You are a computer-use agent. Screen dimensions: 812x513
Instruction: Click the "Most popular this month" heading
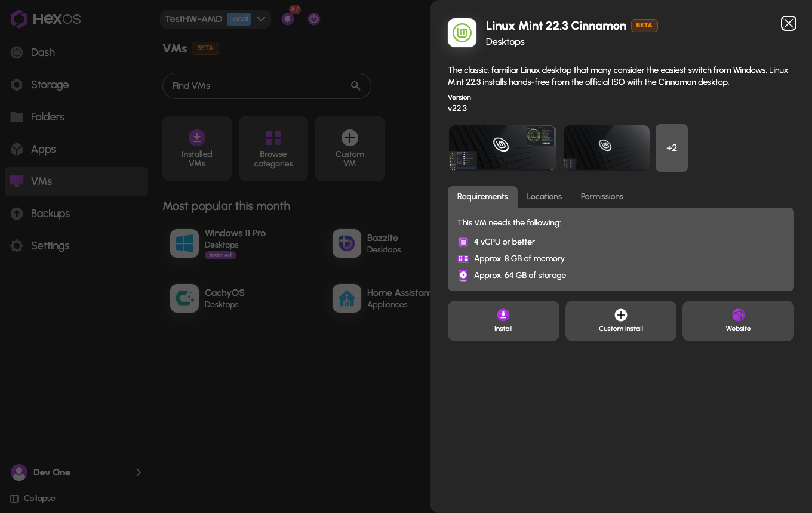click(227, 206)
